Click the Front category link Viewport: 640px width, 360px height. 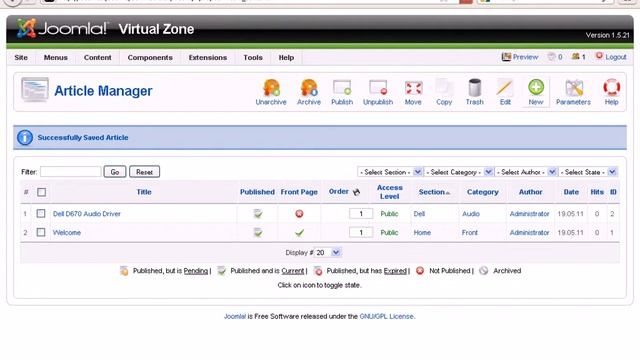click(469, 232)
